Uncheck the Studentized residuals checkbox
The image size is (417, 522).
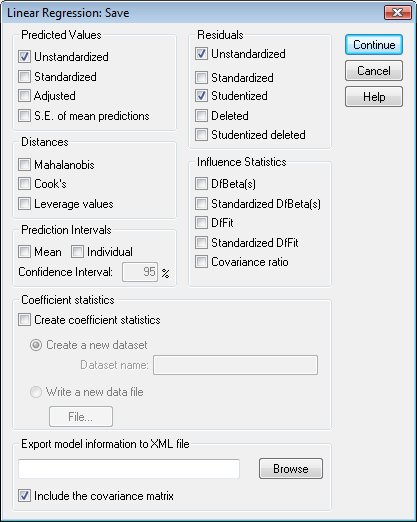pyautogui.click(x=201, y=96)
